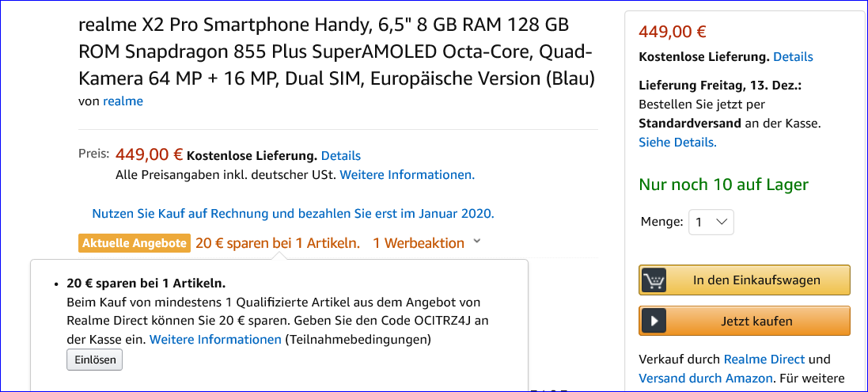The height and width of the screenshot is (392, 868).
Task: Click the Aktuelle Angebote orange badge
Action: [x=135, y=243]
